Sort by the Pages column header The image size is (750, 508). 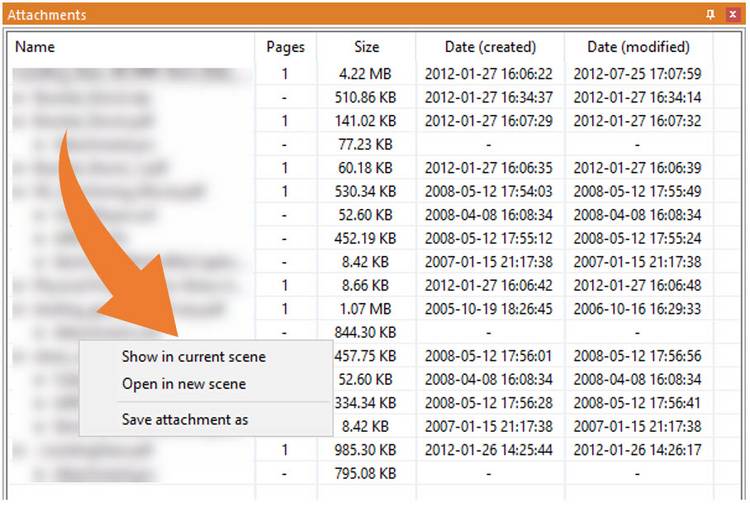pyautogui.click(x=286, y=47)
